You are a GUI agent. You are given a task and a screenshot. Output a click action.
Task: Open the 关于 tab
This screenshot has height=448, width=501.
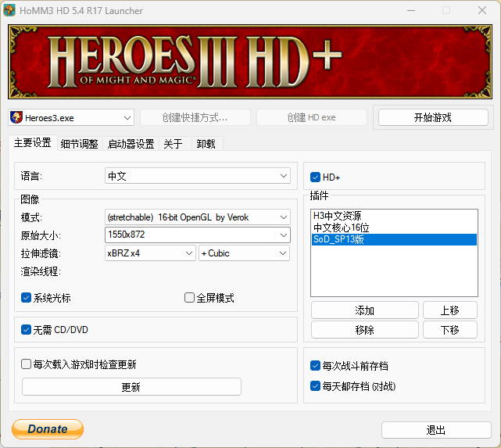(174, 144)
